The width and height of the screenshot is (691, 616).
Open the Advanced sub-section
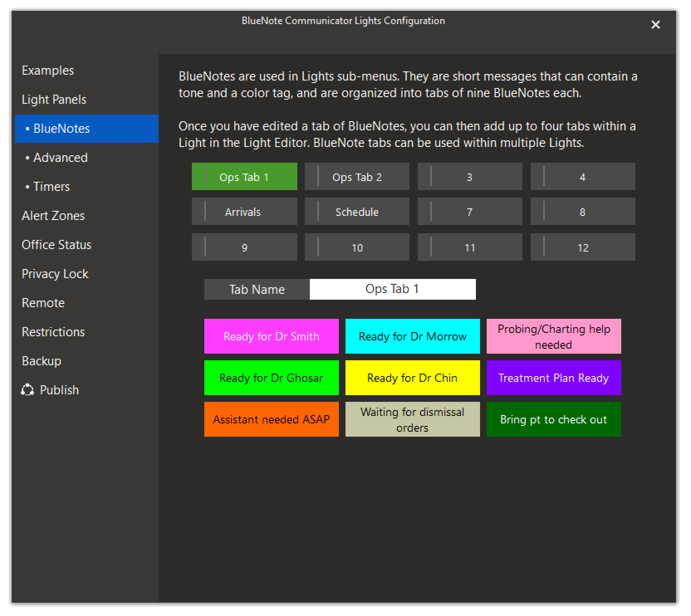[87, 158]
